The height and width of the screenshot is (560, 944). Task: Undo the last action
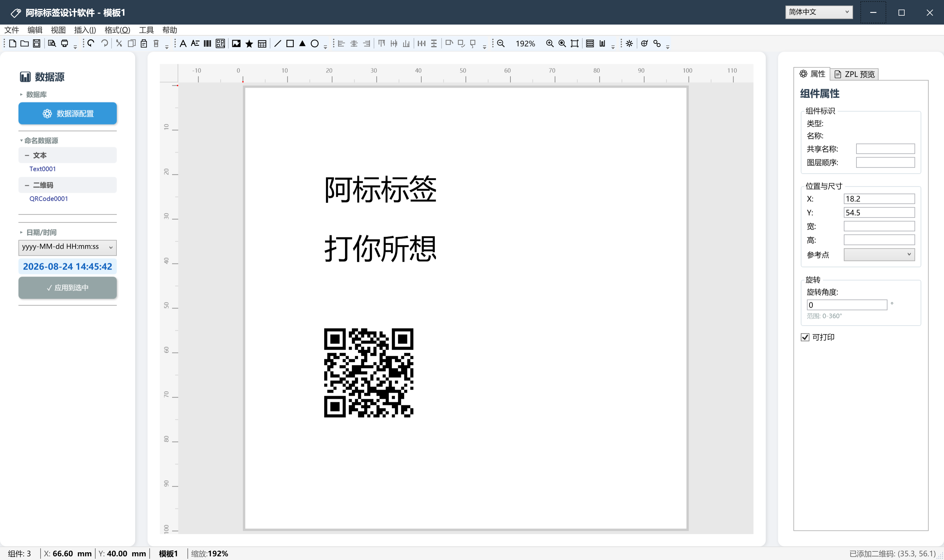coord(91,43)
